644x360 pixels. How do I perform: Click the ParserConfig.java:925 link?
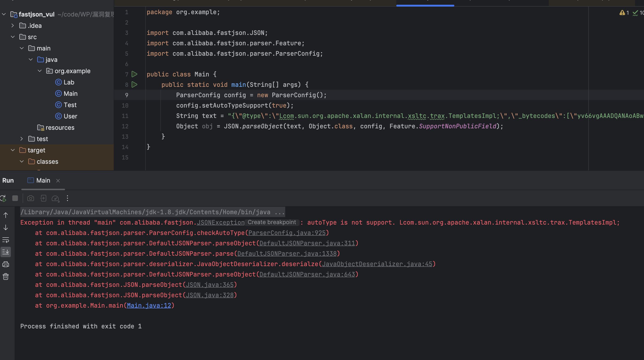pyautogui.click(x=287, y=233)
